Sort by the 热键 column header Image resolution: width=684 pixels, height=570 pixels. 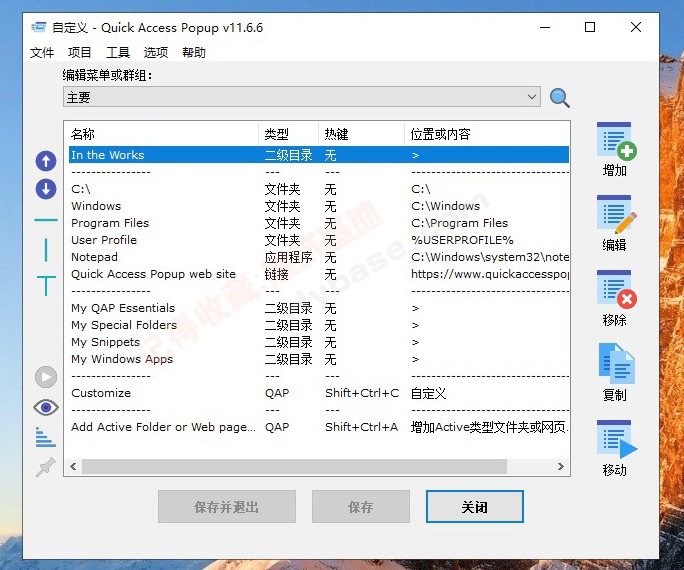pos(361,134)
